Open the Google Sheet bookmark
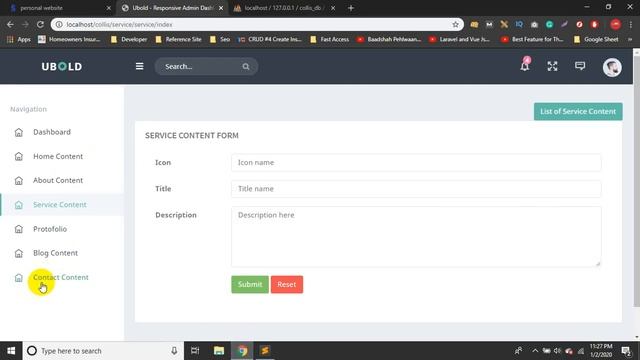The height and width of the screenshot is (360, 640). [596, 40]
